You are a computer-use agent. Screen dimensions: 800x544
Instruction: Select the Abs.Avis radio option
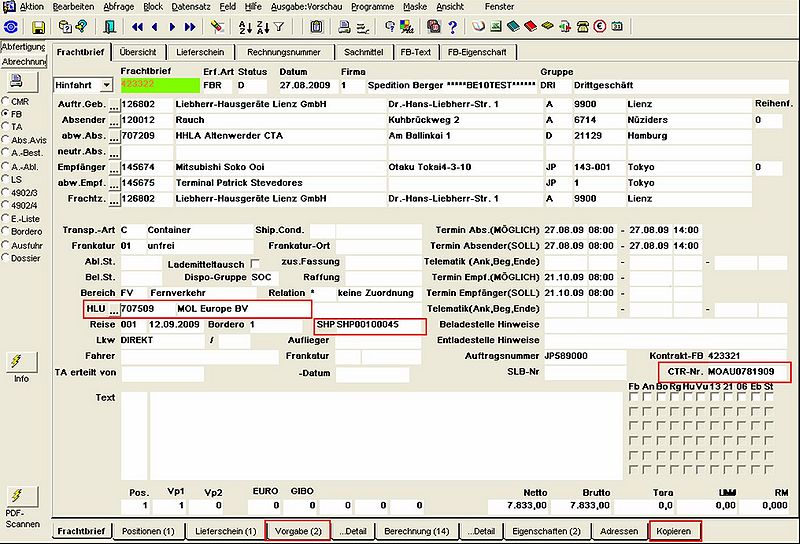6,139
